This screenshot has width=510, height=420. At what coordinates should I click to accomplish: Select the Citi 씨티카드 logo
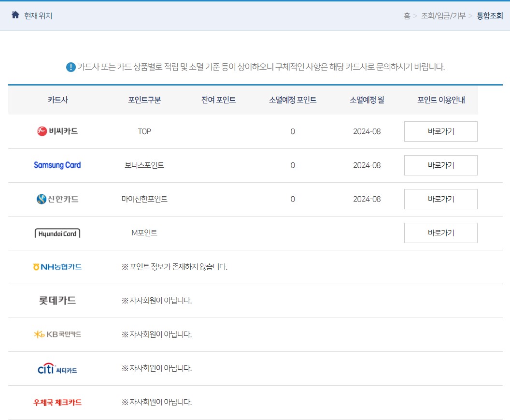click(x=57, y=368)
